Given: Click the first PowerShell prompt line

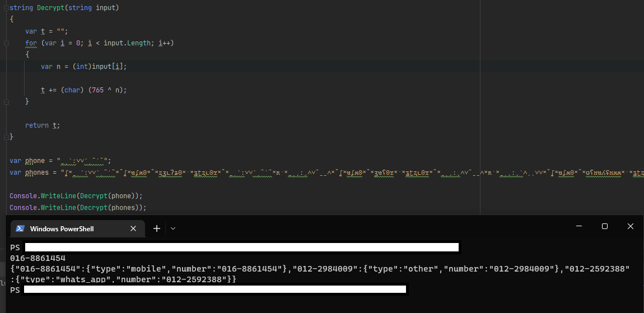Looking at the screenshot, I should [x=15, y=247].
